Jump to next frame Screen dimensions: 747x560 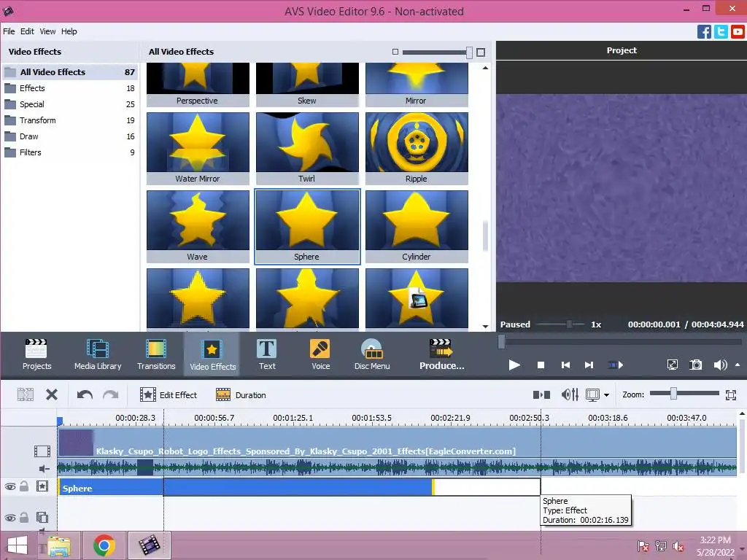click(x=589, y=365)
